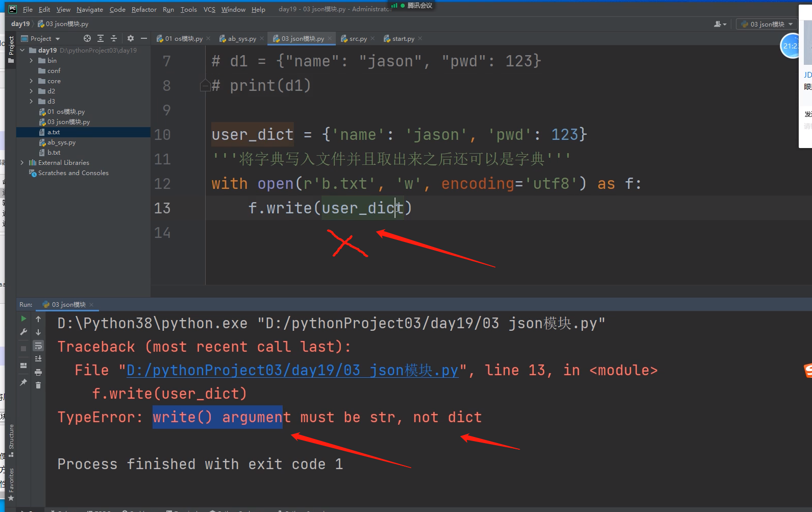Open Project panel gear options

pos(131,38)
